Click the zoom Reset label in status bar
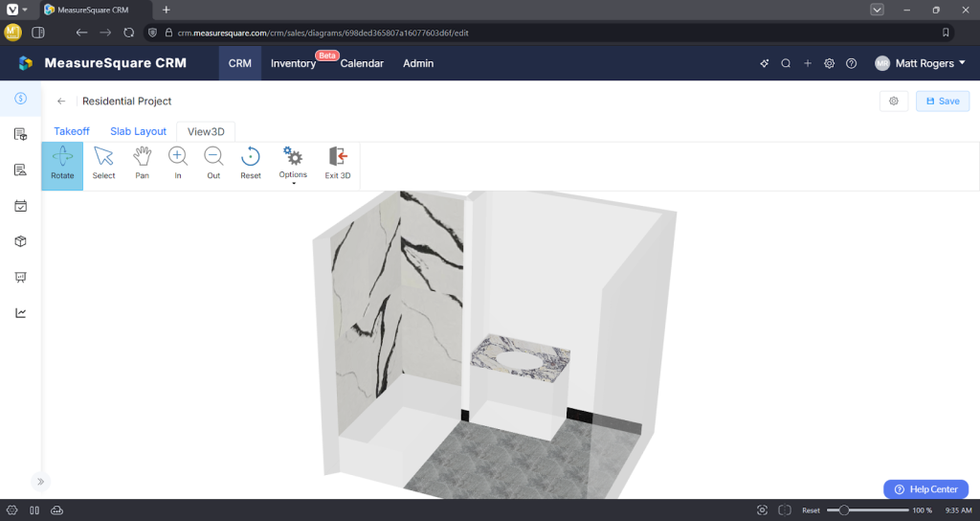 (x=811, y=510)
